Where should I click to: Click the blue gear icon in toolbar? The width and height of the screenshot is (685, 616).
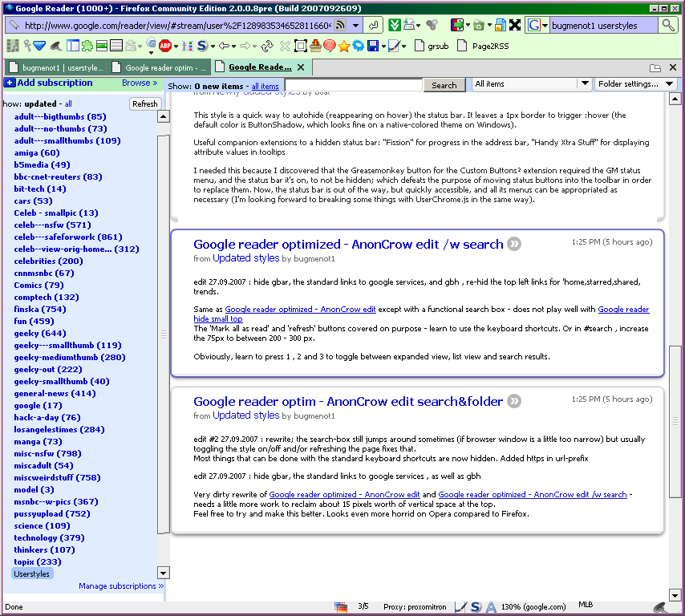click(x=359, y=46)
